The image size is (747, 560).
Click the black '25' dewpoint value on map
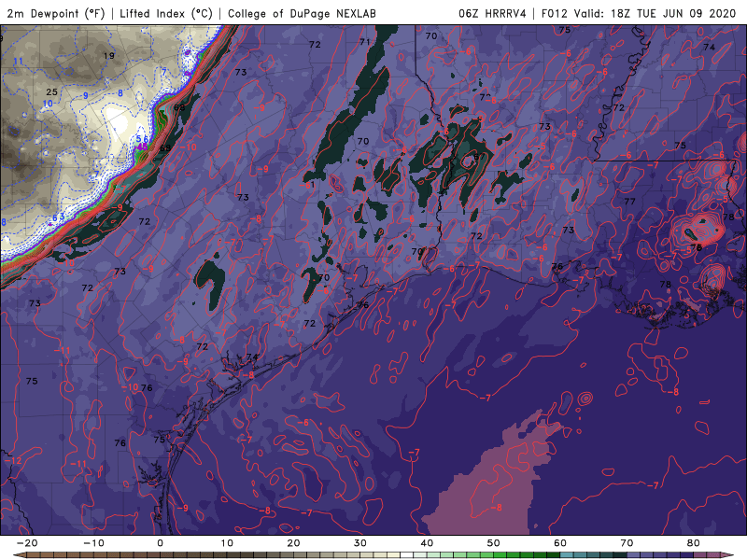[51, 91]
